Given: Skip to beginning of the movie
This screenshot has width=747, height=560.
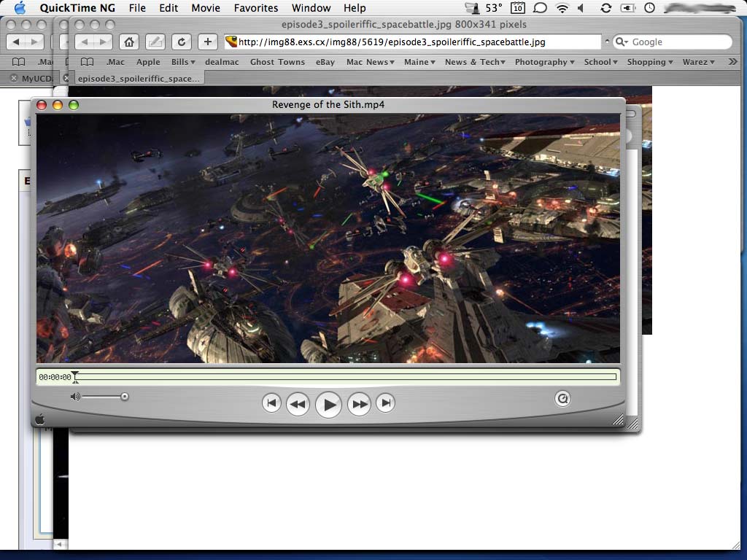Looking at the screenshot, I should click(271, 403).
